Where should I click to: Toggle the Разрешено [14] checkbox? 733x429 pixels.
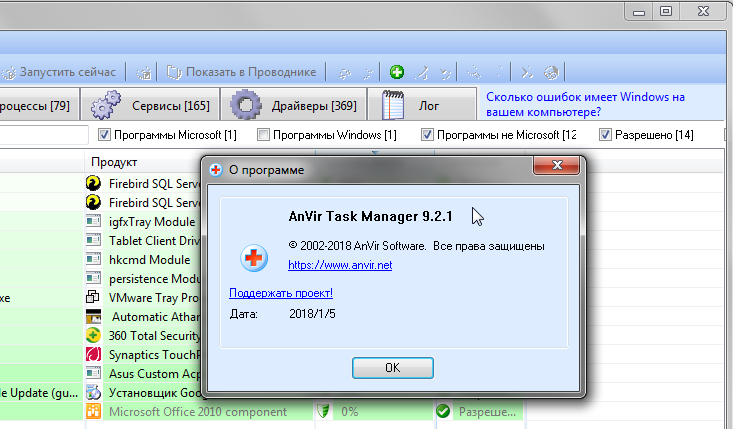605,135
